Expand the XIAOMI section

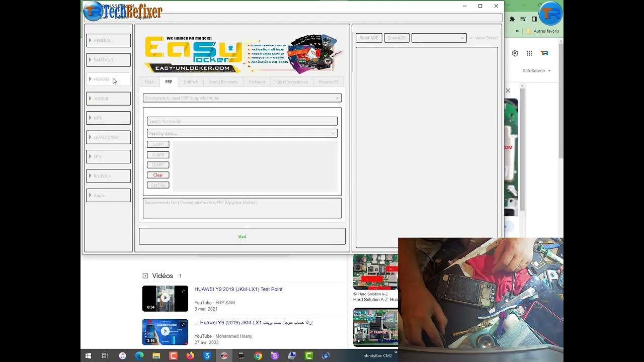108,99
